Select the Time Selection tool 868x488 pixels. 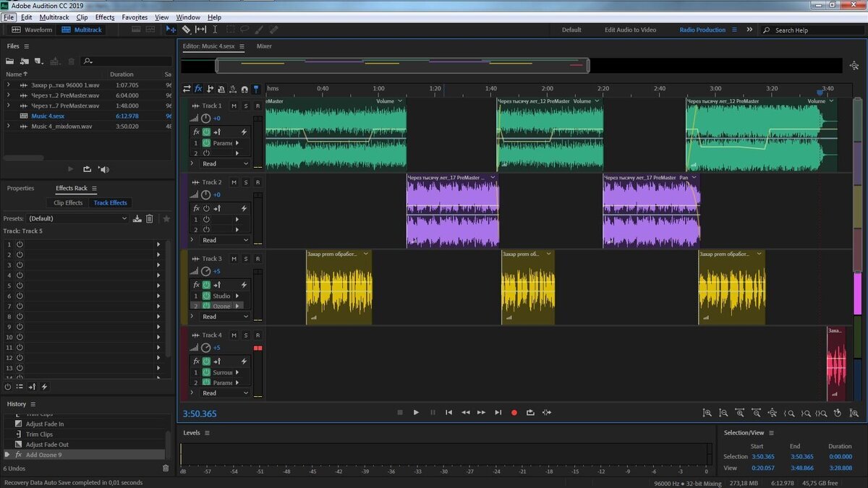pyautogui.click(x=215, y=30)
